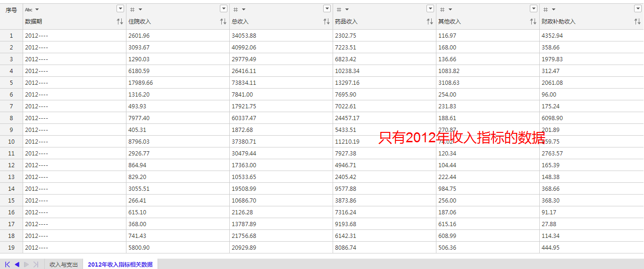Select the 2012年收入指标相关数据 sheet tab
Image resolution: width=644 pixels, height=269 pixels.
(120, 264)
